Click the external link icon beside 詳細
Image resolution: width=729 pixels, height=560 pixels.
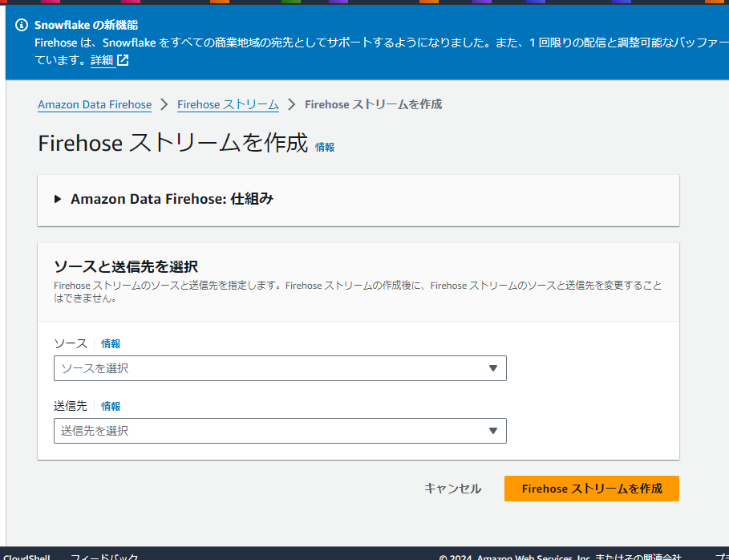pos(123,60)
